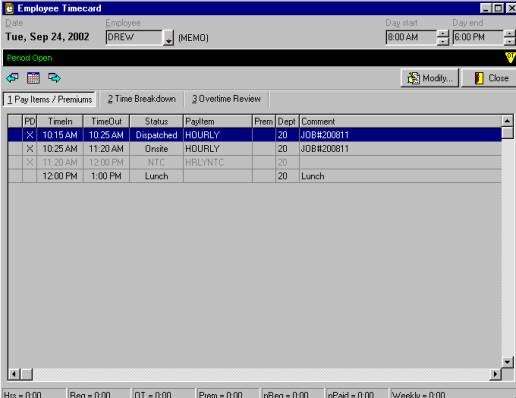
Task: Expand the Employee dropdown showing DREW
Action: click(169, 38)
